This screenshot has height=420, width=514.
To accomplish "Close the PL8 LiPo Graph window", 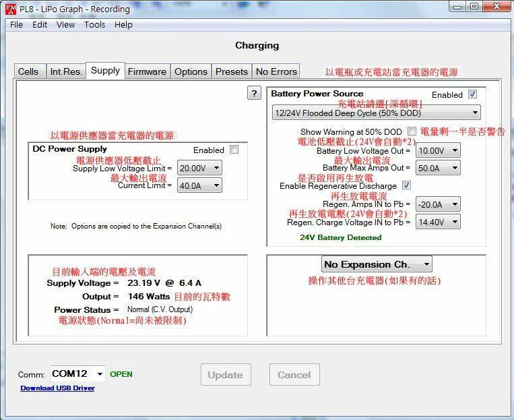I will (496, 7).
